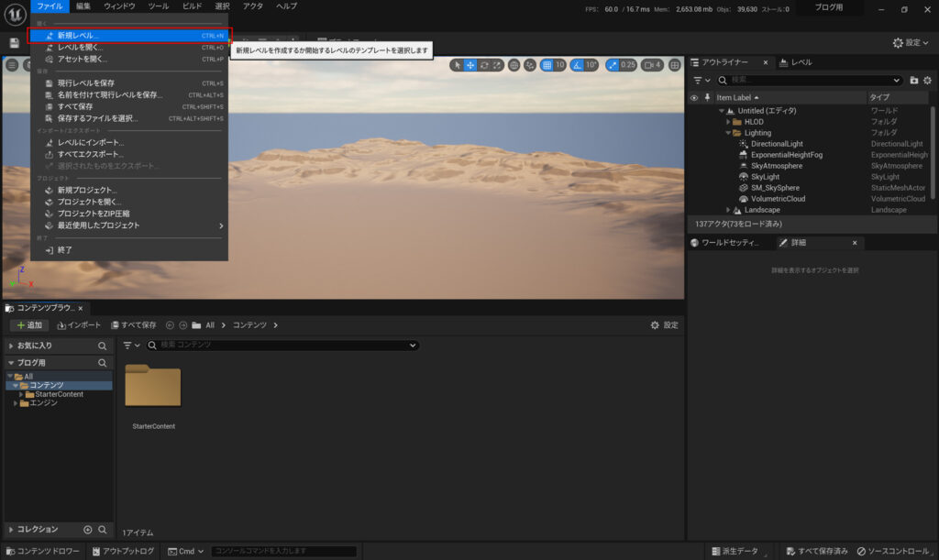Open viewport layout options icon
Viewport: 939px width, 560px height.
[x=675, y=65]
